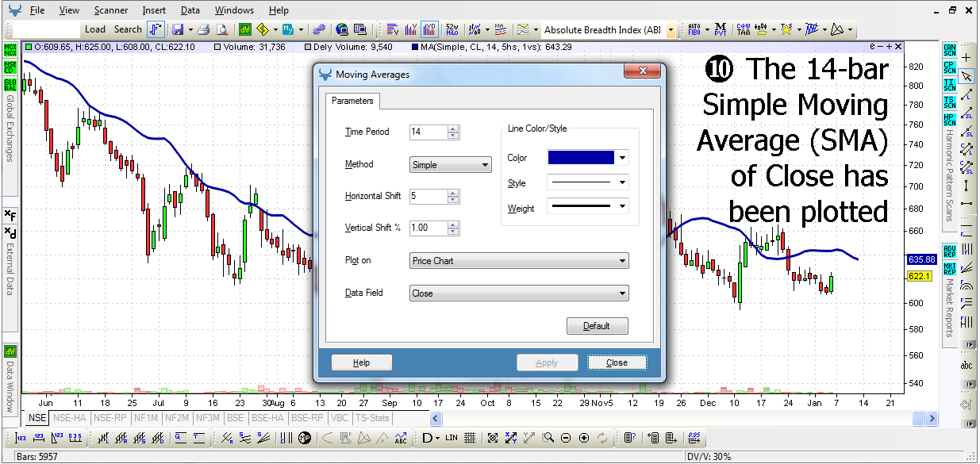Open the Data Field dropdown

pyautogui.click(x=519, y=293)
